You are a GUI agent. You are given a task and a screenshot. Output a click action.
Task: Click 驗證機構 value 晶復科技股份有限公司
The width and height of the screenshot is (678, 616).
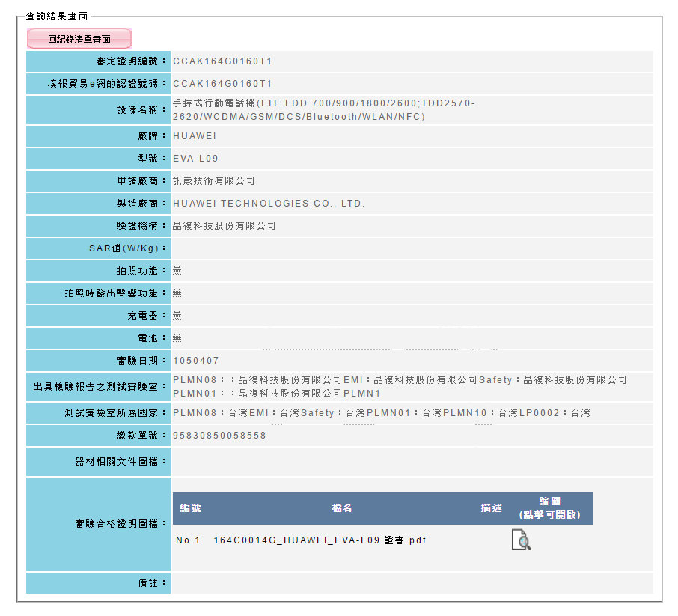click(224, 226)
